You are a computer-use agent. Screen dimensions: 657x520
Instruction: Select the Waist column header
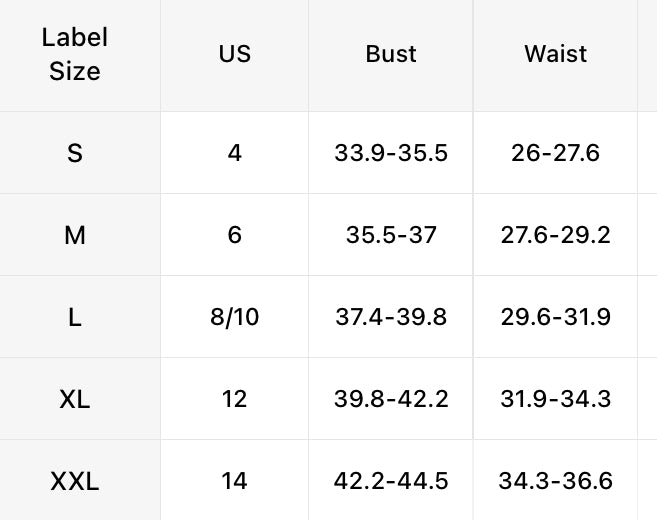point(555,54)
